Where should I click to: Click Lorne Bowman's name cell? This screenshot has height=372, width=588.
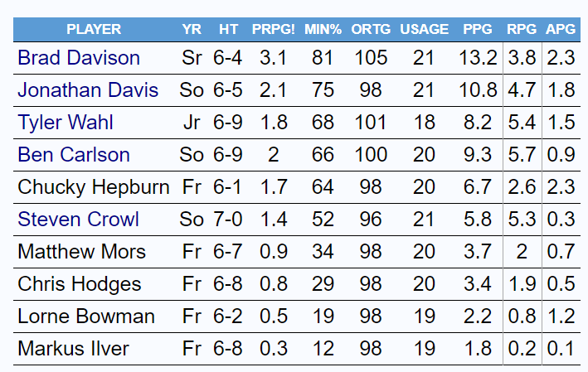click(86, 316)
